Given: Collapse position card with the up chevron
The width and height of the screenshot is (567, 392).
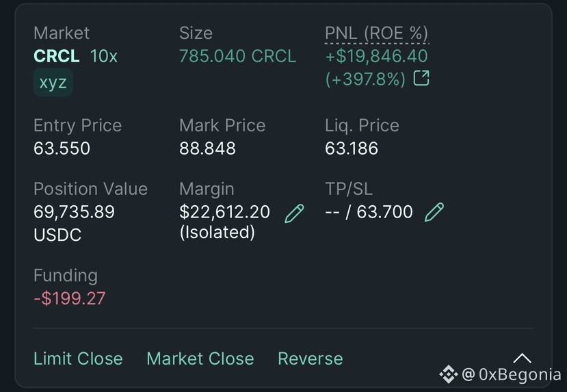Looking at the screenshot, I should (522, 358).
